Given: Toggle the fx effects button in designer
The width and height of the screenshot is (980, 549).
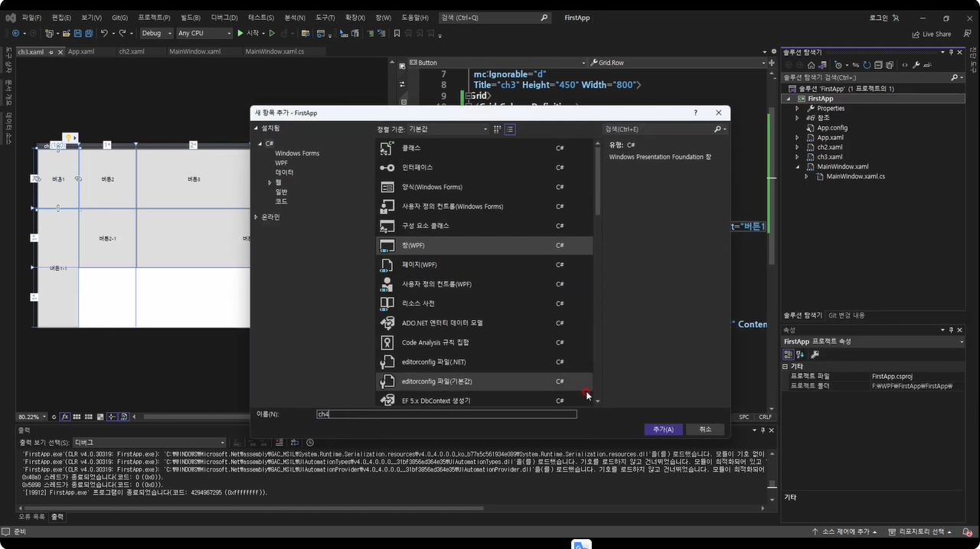Looking at the screenshot, I should [65, 417].
